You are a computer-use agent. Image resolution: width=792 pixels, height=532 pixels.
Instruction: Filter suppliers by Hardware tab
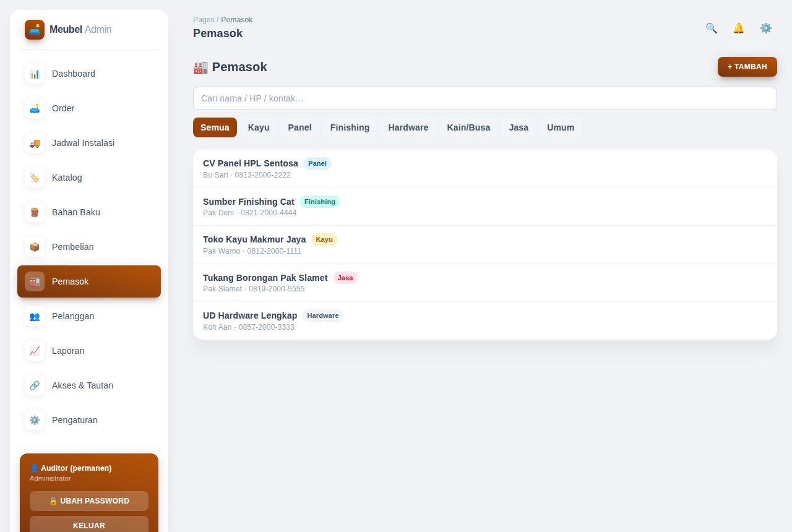click(408, 127)
